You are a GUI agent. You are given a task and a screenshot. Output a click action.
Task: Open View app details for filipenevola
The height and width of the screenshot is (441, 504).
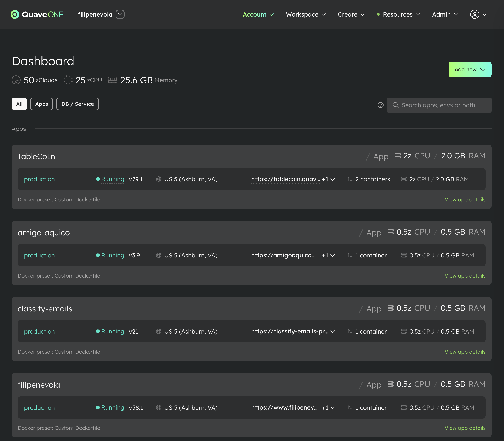coord(465,428)
